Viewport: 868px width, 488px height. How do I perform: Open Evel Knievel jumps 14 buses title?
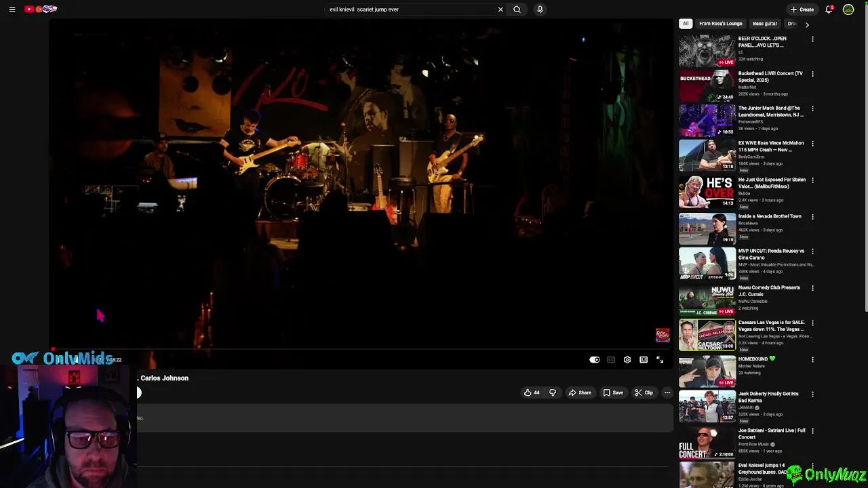coord(763,468)
